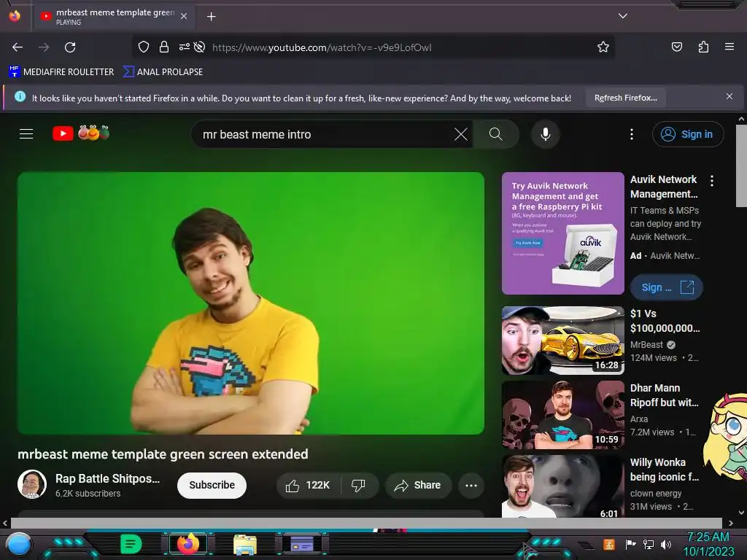
Task: List all tabs with the chevron dropdown
Action: click(623, 16)
